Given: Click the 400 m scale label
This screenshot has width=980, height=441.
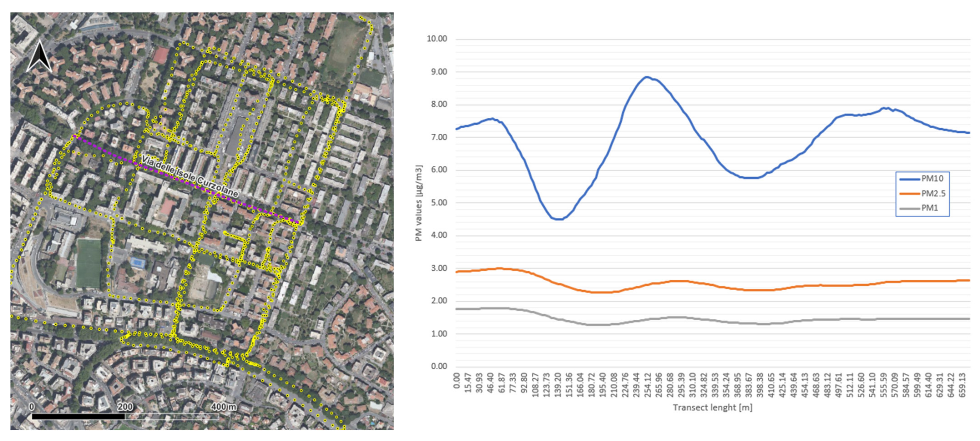Looking at the screenshot, I should (223, 407).
